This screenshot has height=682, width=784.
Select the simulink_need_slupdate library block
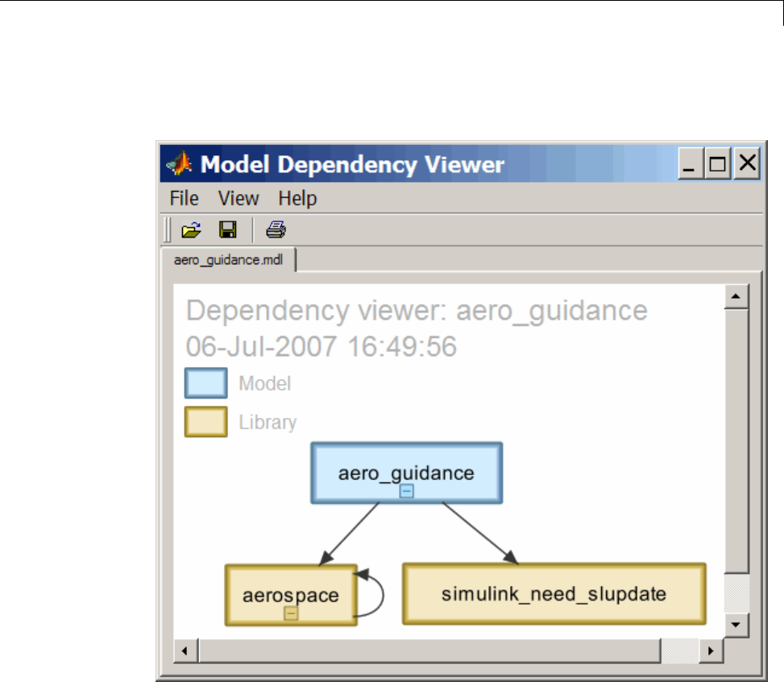click(x=554, y=594)
